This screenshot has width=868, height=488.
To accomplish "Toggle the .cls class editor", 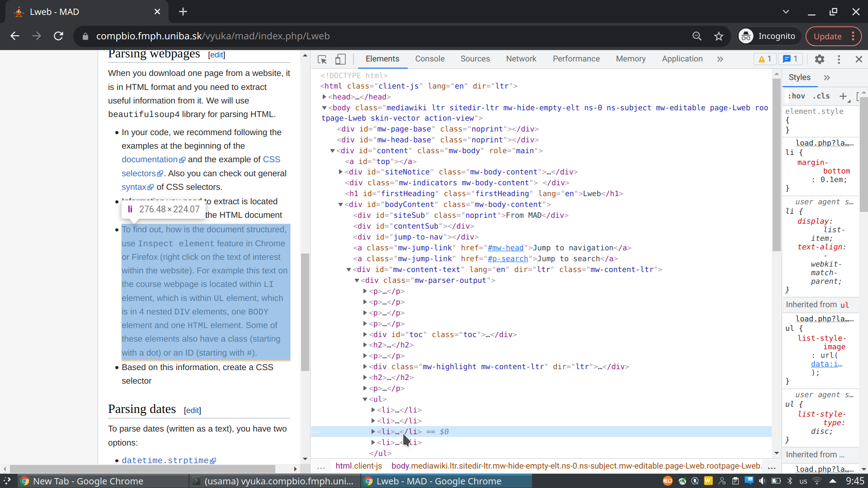I will tap(821, 96).
